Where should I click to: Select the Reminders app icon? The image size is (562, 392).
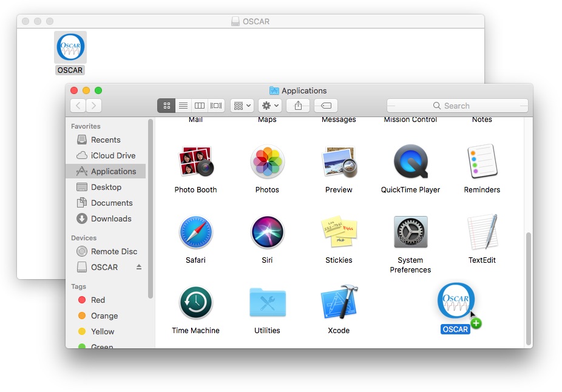pyautogui.click(x=482, y=161)
